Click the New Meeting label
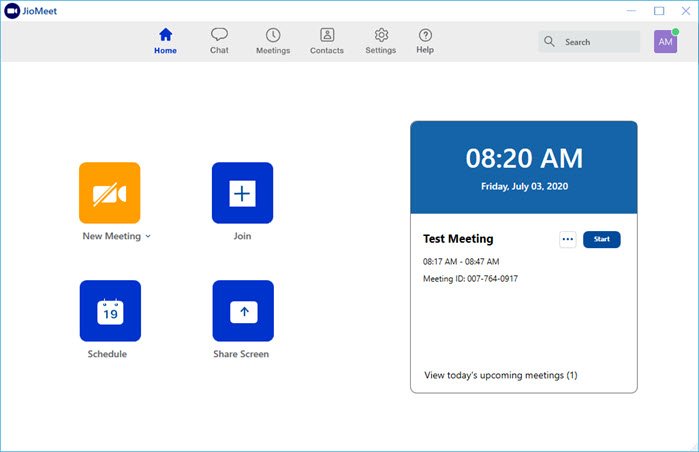Viewport: 699px width, 452px height. tap(111, 236)
